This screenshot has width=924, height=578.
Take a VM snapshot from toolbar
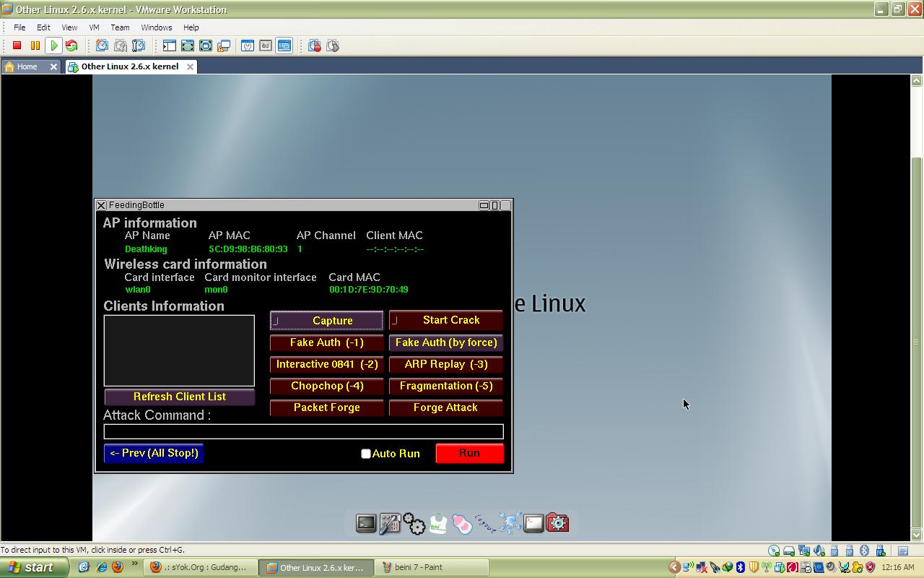tap(102, 46)
